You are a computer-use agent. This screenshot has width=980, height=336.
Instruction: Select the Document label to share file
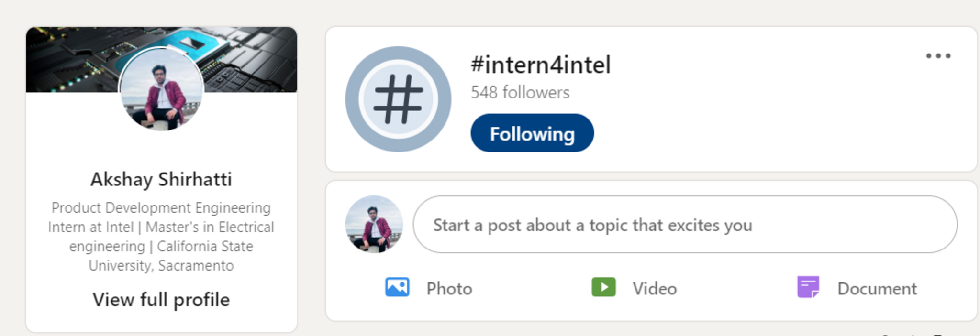877,289
